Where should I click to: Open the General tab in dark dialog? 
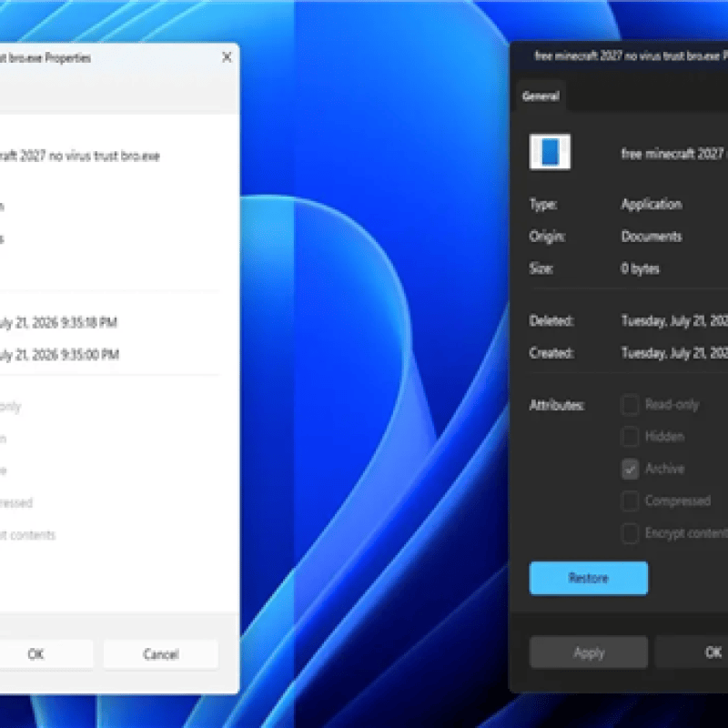click(541, 96)
